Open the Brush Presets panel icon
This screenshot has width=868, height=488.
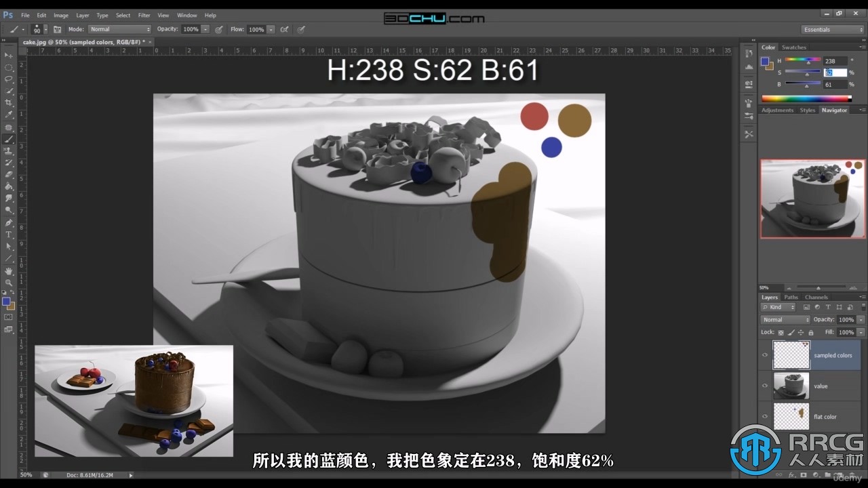[749, 116]
